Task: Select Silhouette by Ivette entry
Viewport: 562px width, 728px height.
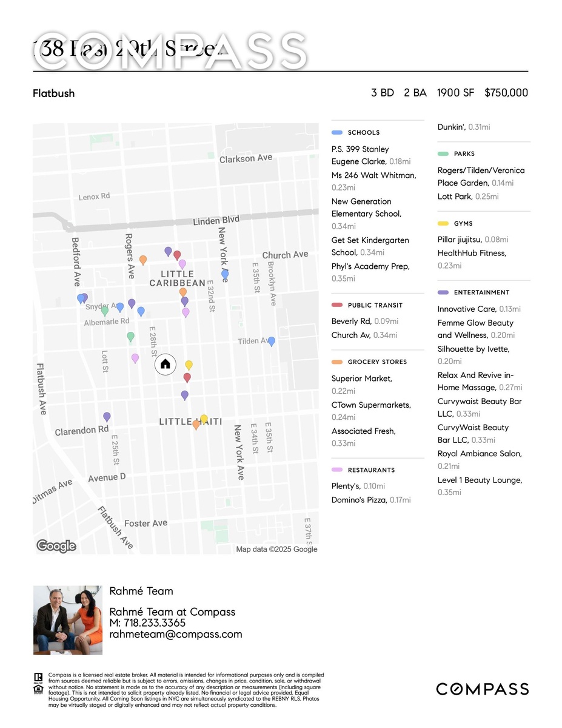Action: tap(474, 355)
